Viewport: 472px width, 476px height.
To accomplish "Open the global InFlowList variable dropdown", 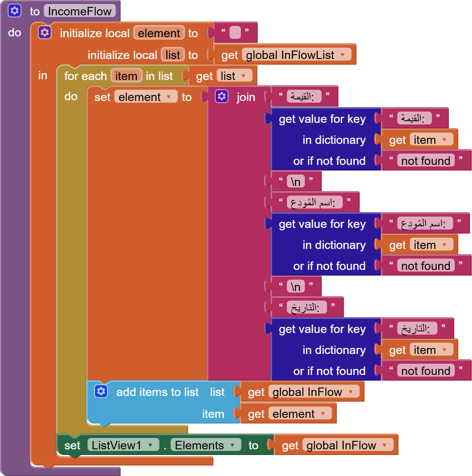I will click(343, 55).
